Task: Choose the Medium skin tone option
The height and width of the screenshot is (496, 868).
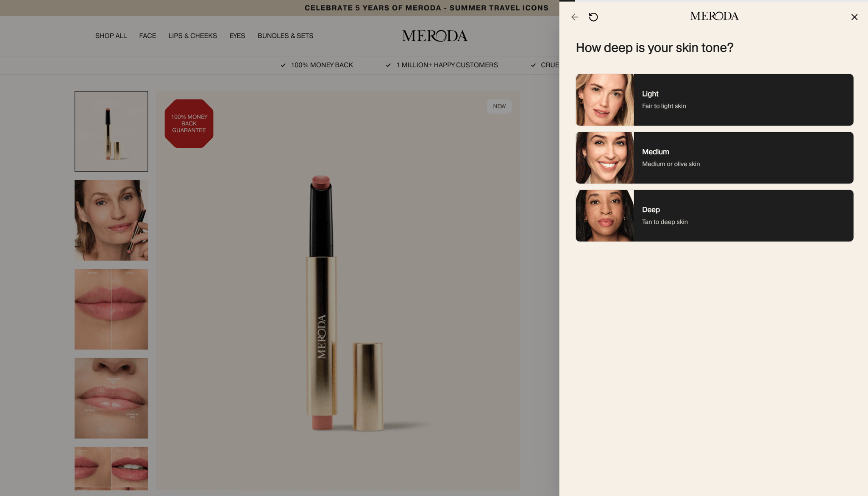Action: (x=715, y=158)
